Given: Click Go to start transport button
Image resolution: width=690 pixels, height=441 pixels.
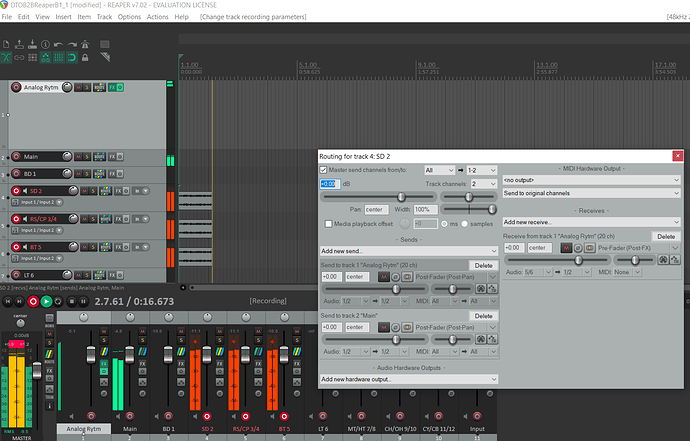Looking at the screenshot, I should (7, 301).
